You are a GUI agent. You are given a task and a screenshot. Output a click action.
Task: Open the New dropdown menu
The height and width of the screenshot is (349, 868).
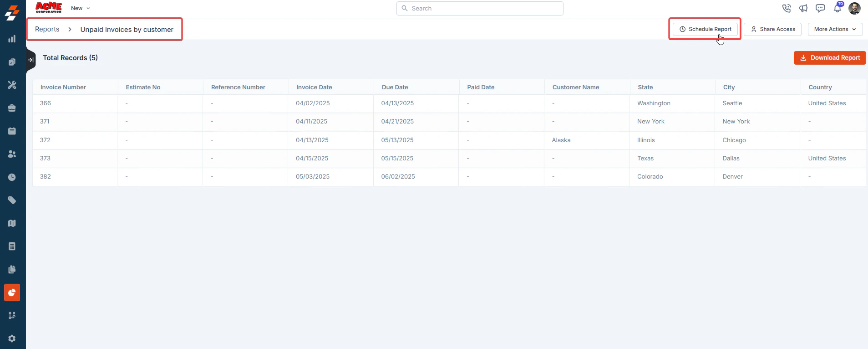(x=81, y=8)
